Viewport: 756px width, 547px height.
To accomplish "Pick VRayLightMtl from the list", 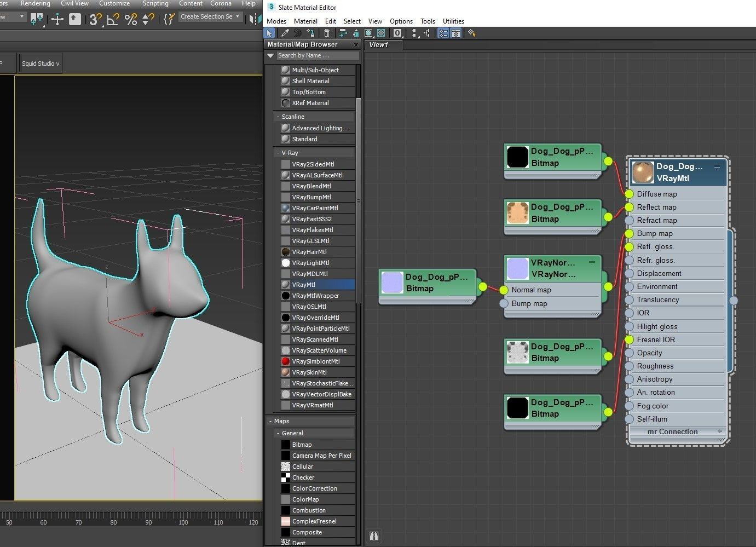I will pyautogui.click(x=318, y=263).
